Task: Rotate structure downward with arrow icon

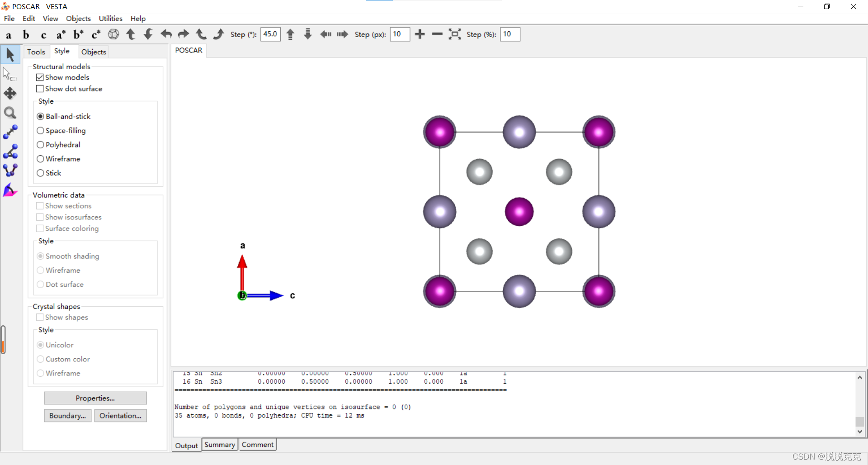Action: 148,34
